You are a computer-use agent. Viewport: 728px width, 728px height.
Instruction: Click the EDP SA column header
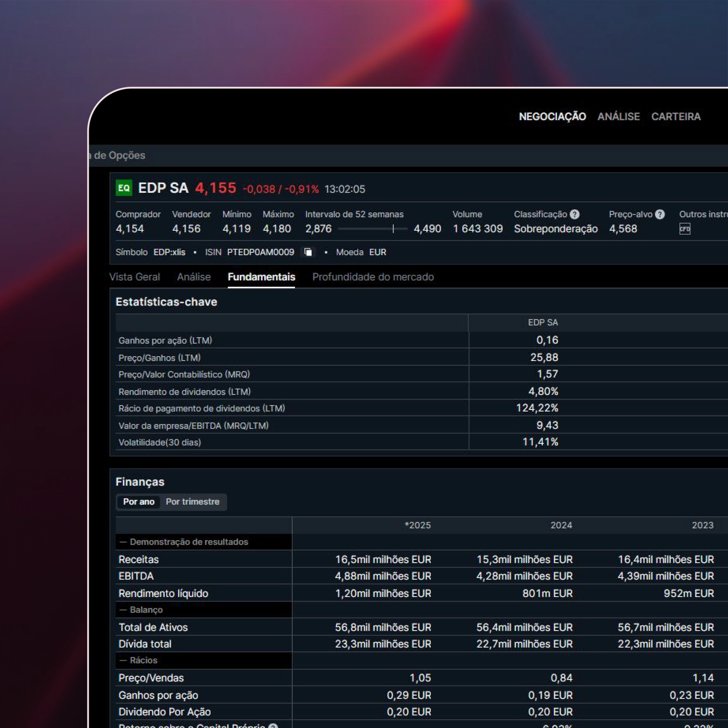(543, 323)
